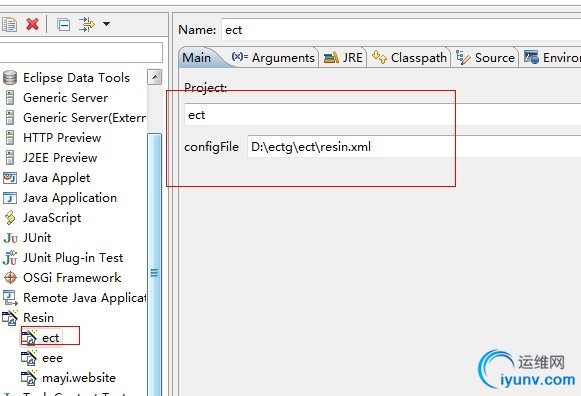Click the JavaScript icon
Viewport: 581px width, 396px height.
(x=10, y=218)
